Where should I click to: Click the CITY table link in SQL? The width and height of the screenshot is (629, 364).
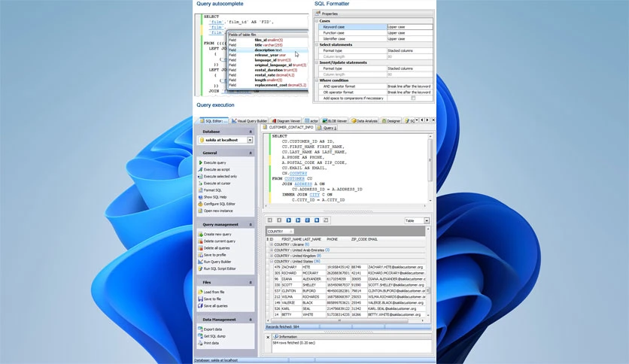314,195
